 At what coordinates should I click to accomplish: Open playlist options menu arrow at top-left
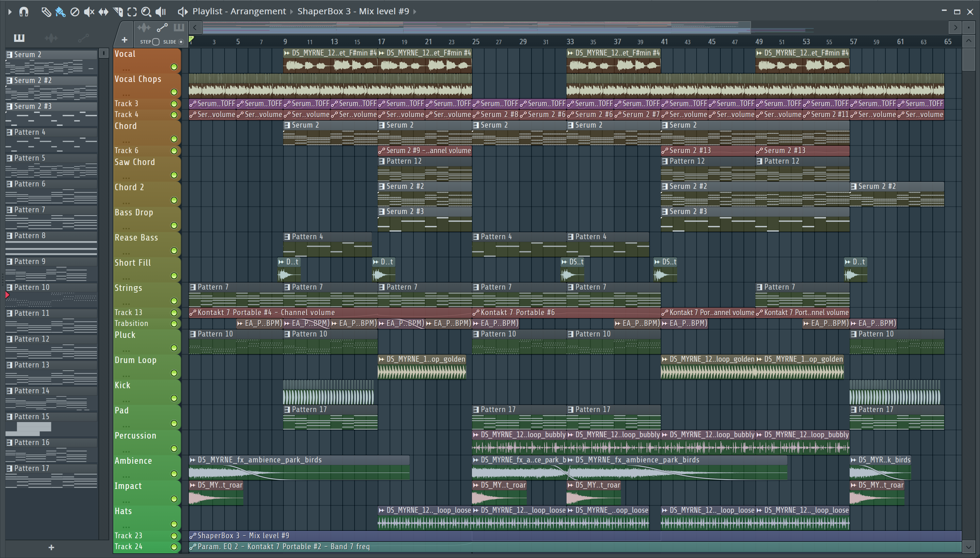(10, 12)
